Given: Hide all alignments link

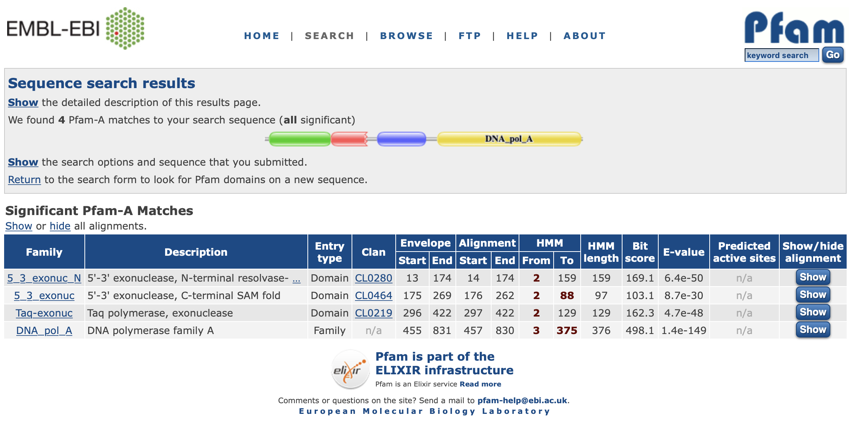Looking at the screenshot, I should pyautogui.click(x=60, y=226).
